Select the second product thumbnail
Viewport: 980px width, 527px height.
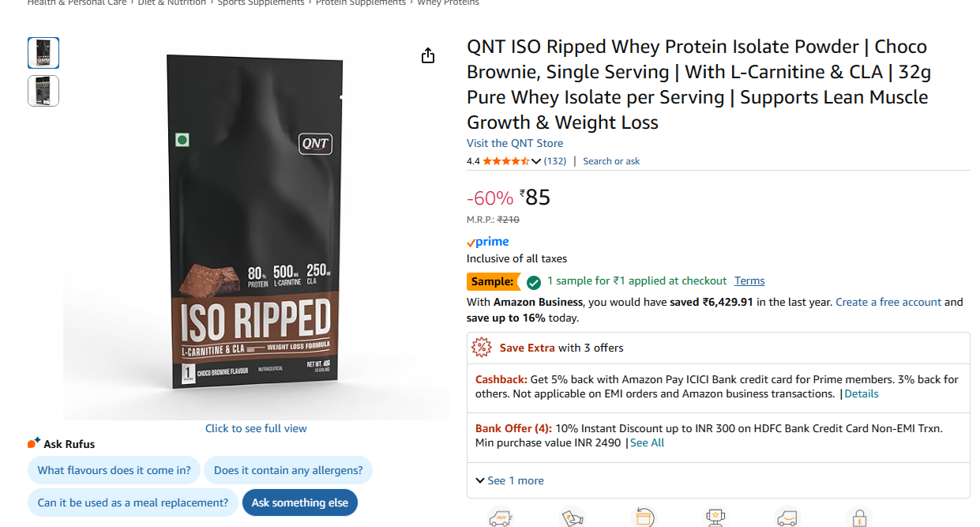coord(43,91)
